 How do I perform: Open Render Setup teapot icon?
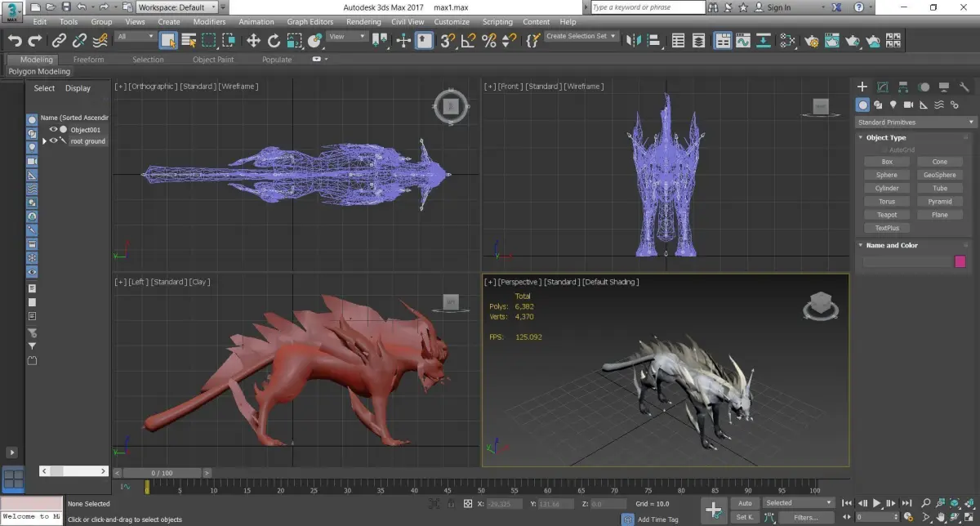[811, 40]
